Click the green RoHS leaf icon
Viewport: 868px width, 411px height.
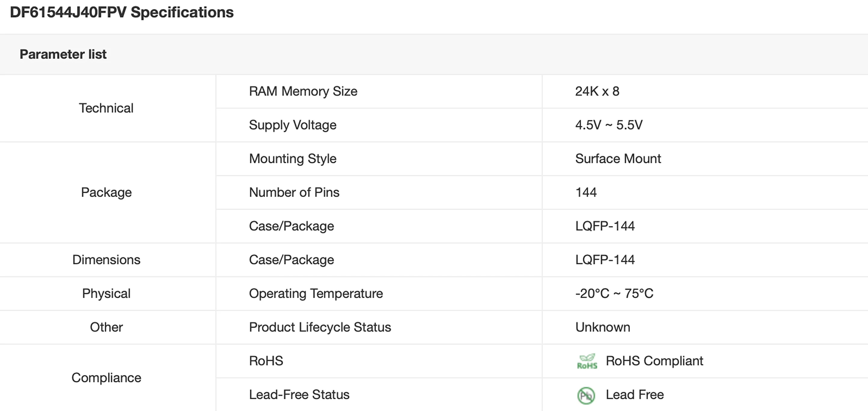coord(587,361)
